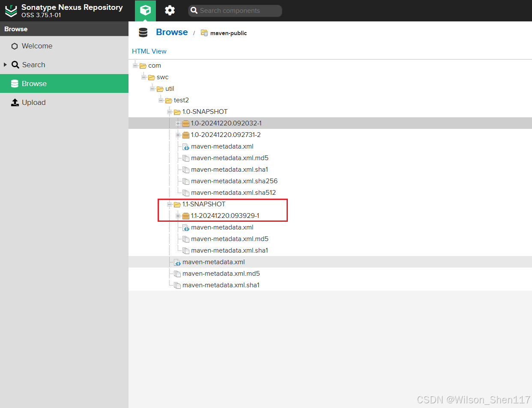
Task: Click the 1.0-SNAPSHOT folder icon
Action: tap(177, 112)
